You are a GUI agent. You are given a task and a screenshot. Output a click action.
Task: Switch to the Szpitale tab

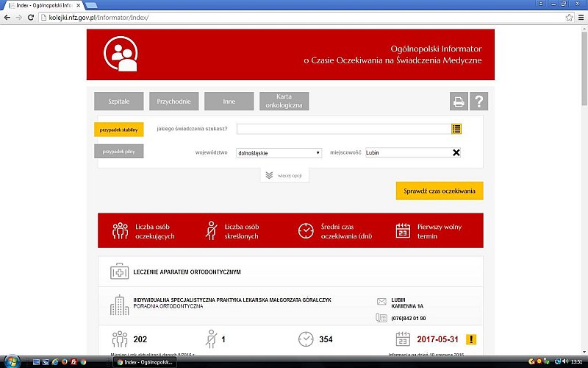tap(119, 102)
